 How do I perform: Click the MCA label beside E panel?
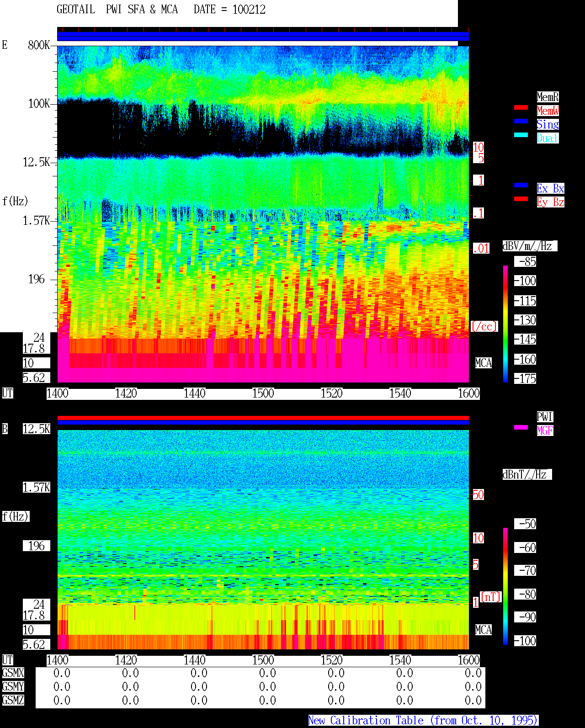point(484,363)
